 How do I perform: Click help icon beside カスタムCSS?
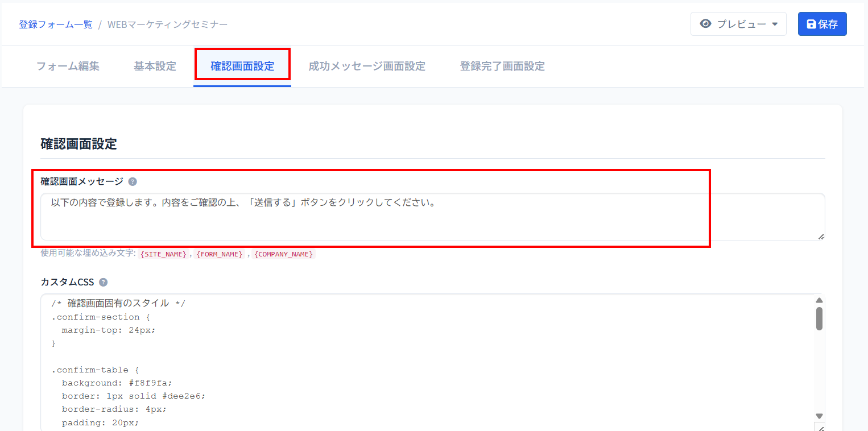point(103,283)
